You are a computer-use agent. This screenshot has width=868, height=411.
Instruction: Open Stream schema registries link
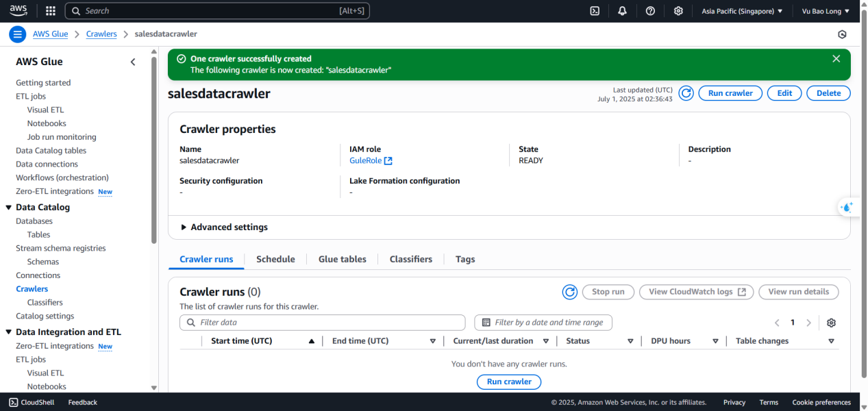[61, 249]
